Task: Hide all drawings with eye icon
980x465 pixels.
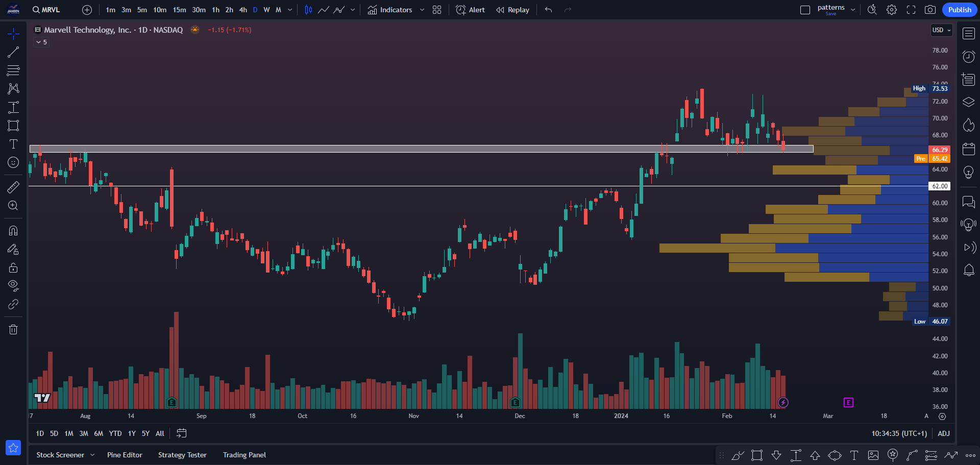Action: [13, 286]
